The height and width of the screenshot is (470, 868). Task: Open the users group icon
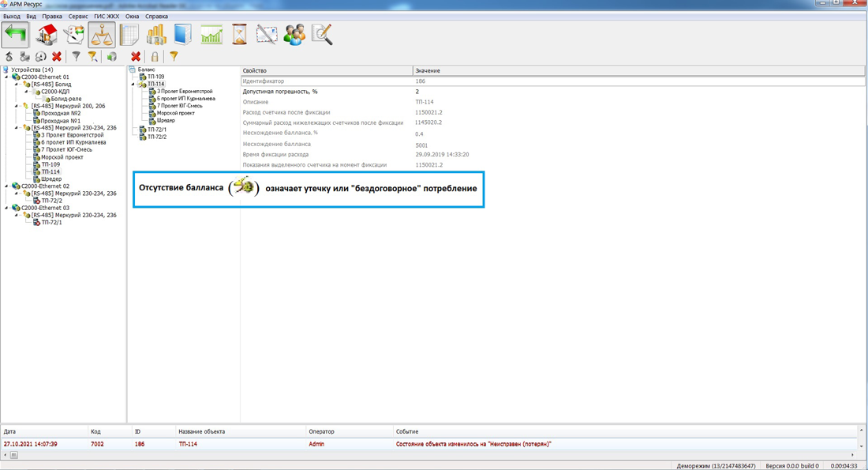(294, 35)
